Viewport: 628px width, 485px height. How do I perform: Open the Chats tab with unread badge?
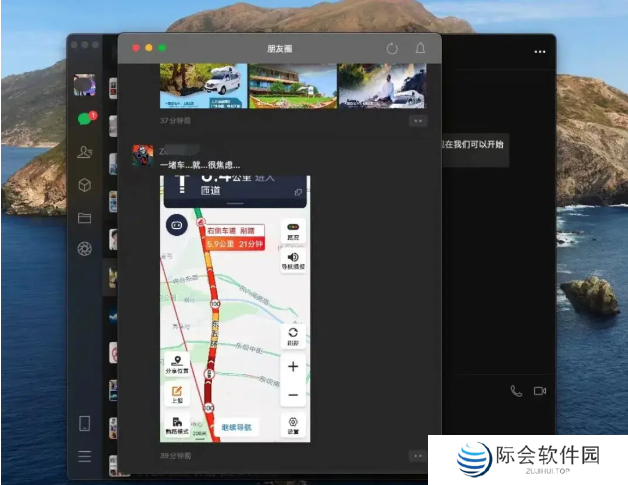(85, 119)
